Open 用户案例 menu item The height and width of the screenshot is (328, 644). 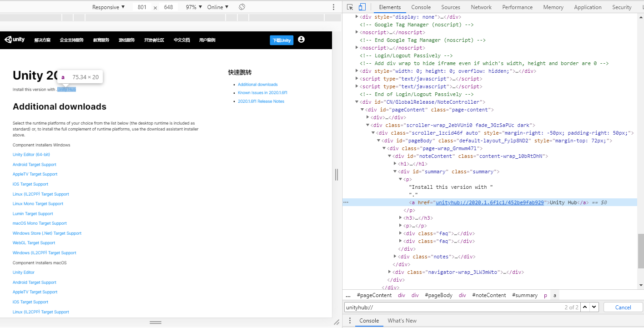tap(207, 40)
